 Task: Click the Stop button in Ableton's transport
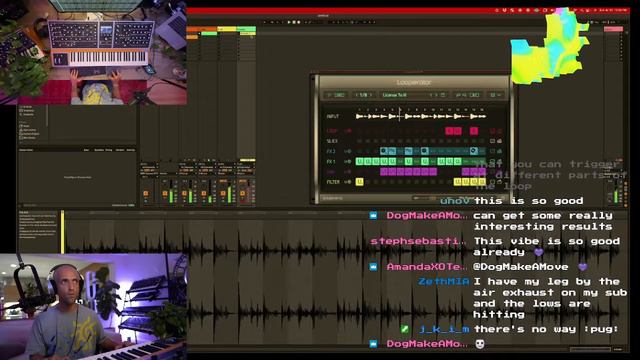[294, 22]
